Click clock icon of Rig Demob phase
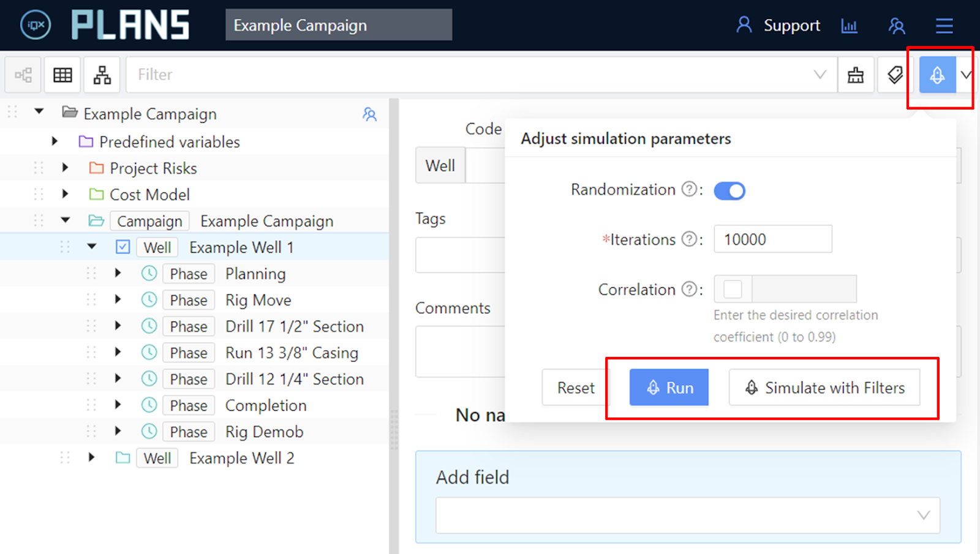 tap(149, 432)
